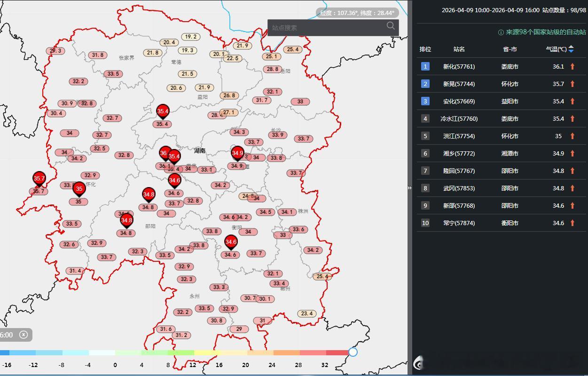Click the 23.4 station label on the map
Viewport: 588px width, 376px height.
307,313
